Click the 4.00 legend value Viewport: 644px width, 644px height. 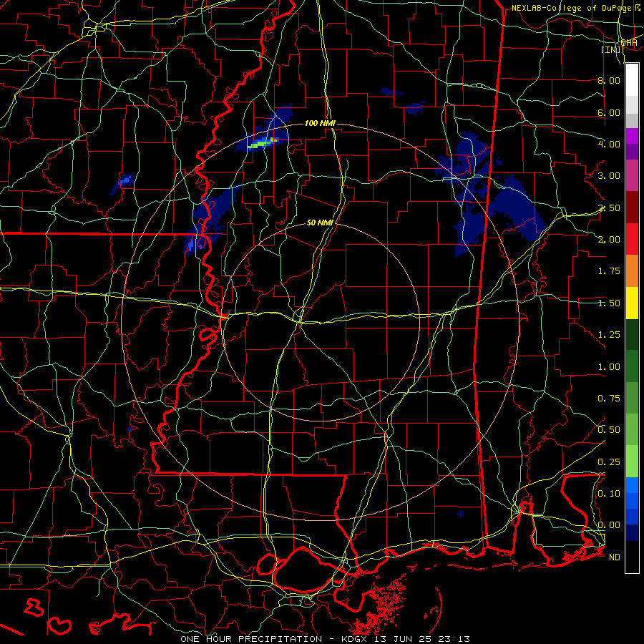pyautogui.click(x=609, y=144)
